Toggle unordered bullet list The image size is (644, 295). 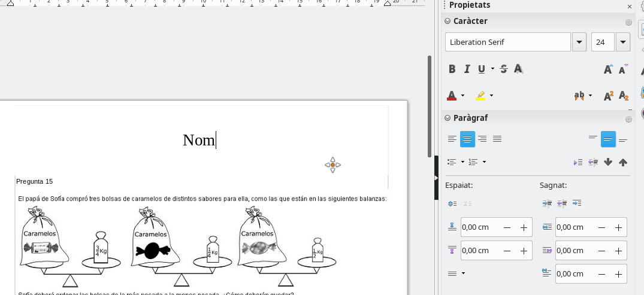coord(452,162)
